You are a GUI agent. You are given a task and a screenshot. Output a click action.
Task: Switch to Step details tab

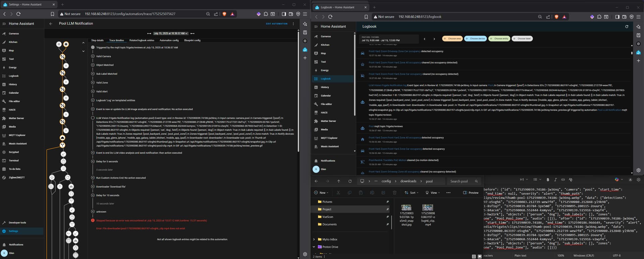(x=97, y=40)
